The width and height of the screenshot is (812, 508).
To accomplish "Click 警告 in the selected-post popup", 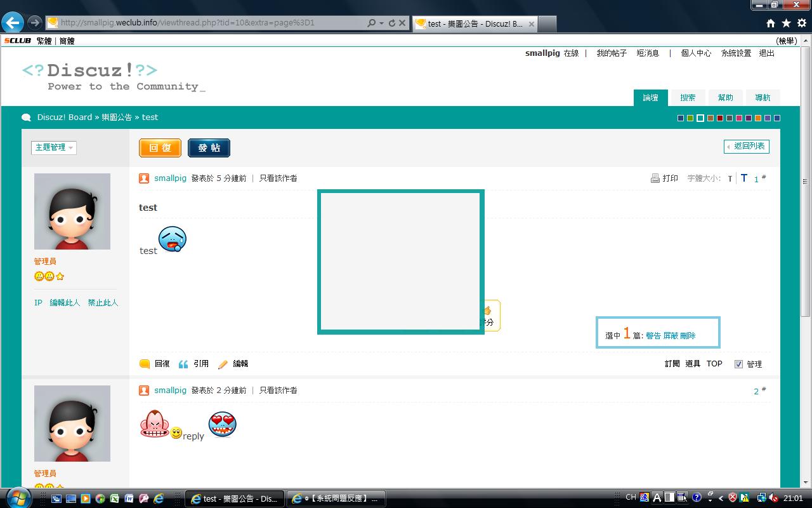I will [x=653, y=335].
